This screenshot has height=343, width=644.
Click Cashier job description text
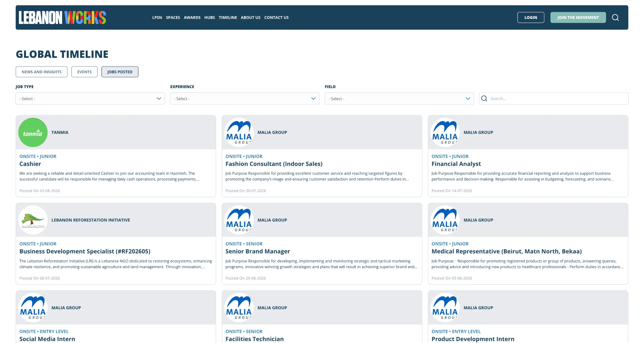109,176
